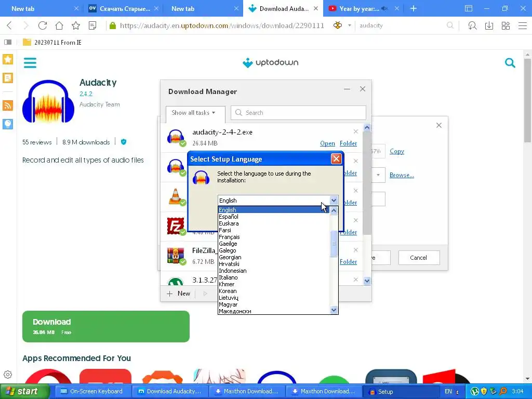The height and width of the screenshot is (399, 532).
Task: Click the Folder link for audacity-2-4-2.exe
Action: [x=348, y=143]
